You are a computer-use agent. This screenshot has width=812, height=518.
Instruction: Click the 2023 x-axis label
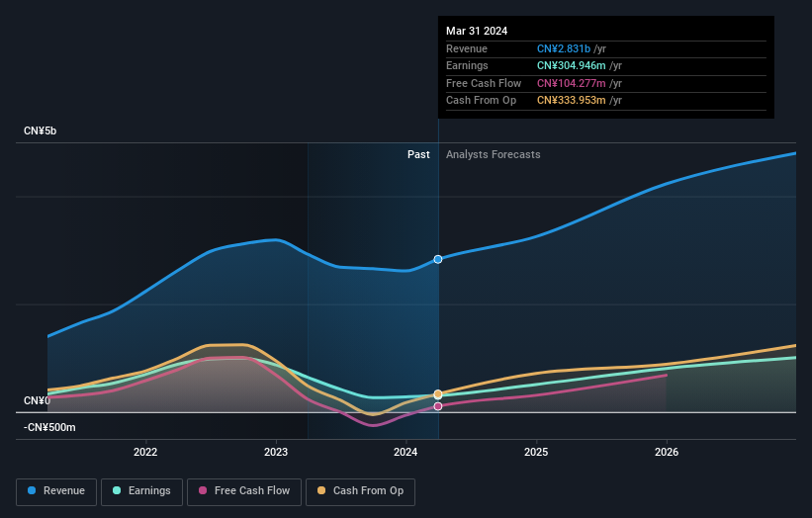[276, 452]
